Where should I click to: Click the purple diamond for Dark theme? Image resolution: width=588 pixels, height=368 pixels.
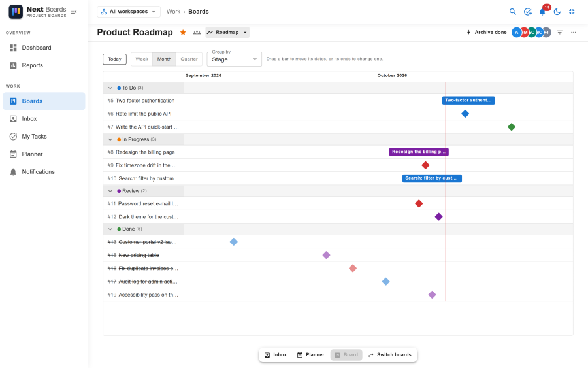(x=439, y=216)
